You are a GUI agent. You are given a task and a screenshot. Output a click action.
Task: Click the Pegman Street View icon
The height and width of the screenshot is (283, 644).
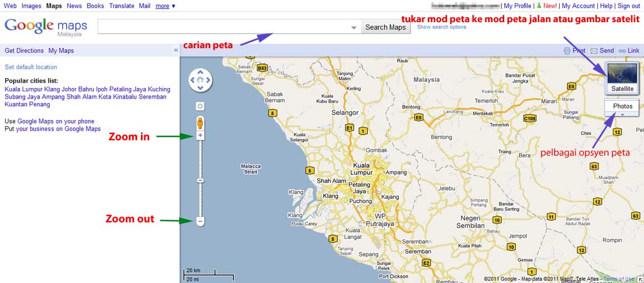(200, 123)
